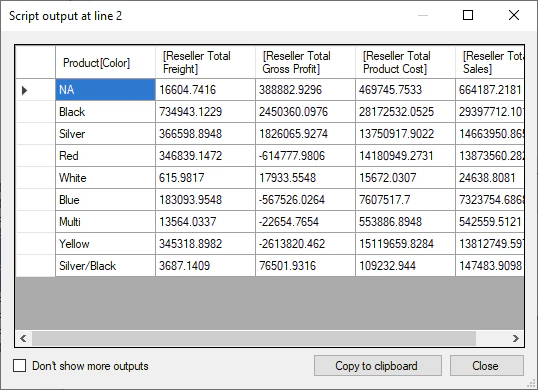Click gross profit value -614777.9806
538x390 pixels.
[305, 156]
